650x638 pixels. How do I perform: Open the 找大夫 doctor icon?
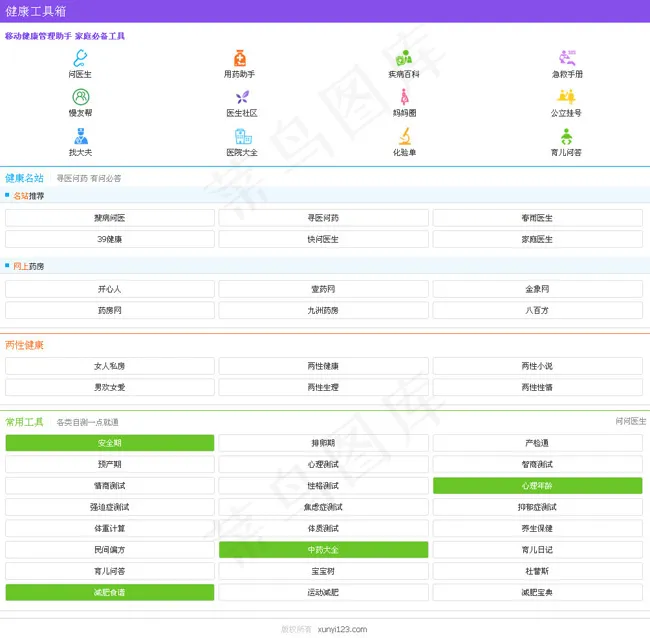point(80,137)
